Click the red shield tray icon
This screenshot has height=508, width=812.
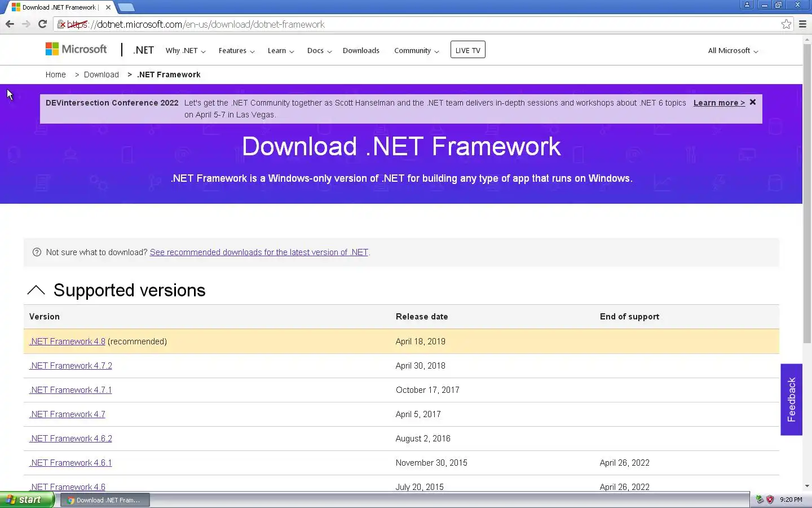click(x=770, y=500)
